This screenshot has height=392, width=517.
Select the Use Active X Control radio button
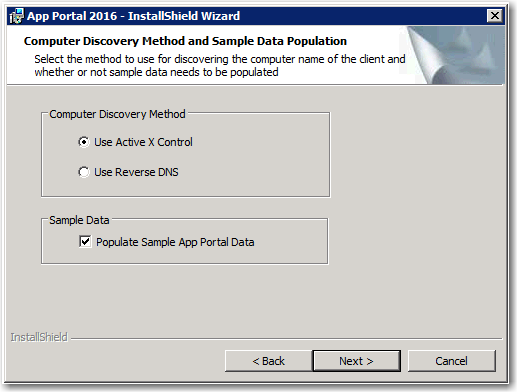click(x=84, y=142)
